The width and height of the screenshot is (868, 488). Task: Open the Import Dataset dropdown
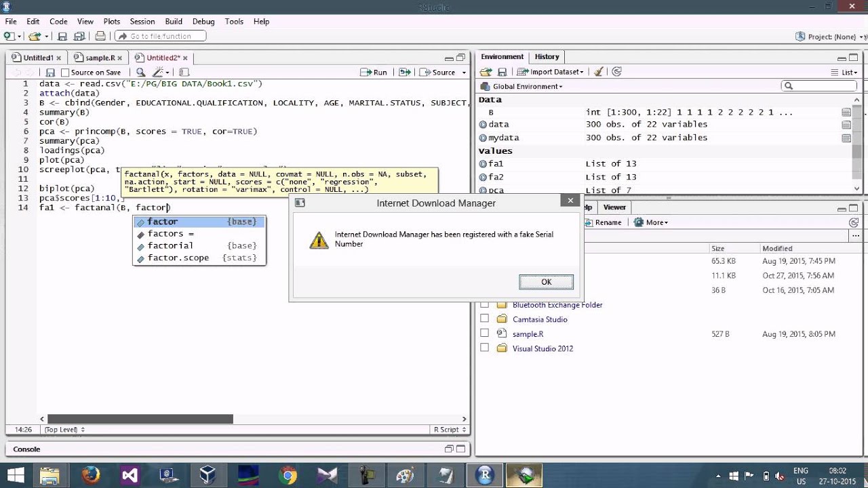(550, 72)
